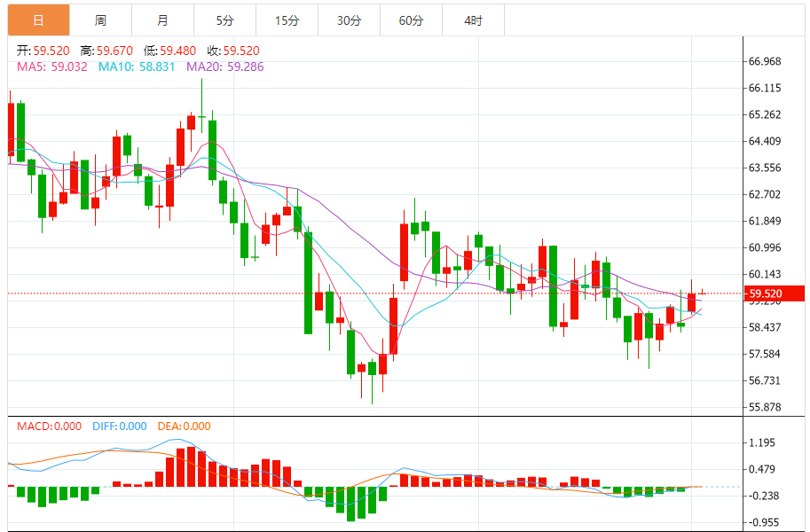Image resolution: width=810 pixels, height=532 pixels.
Task: Select the 15分 interval tab
Action: [287, 20]
